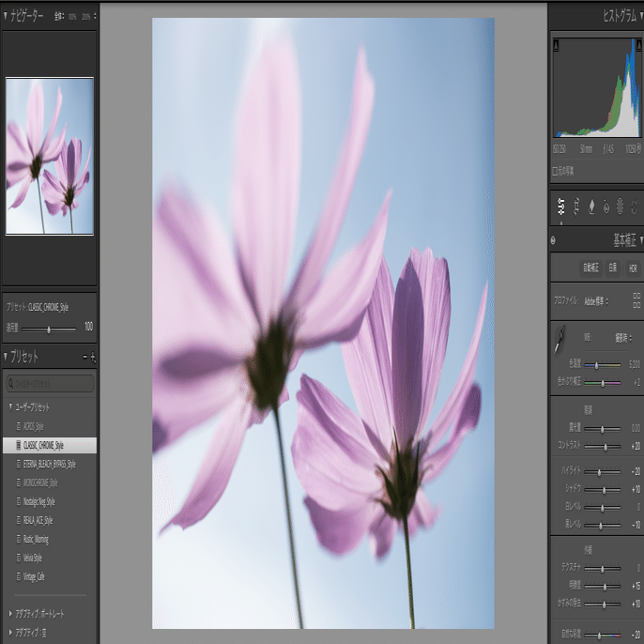Collapse the 基本補正 panel

click(x=641, y=240)
